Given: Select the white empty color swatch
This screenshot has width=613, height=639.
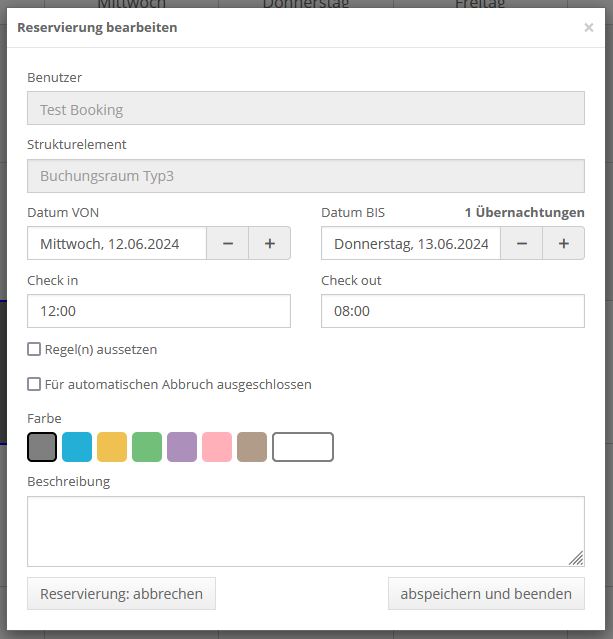Looking at the screenshot, I should tap(303, 447).
